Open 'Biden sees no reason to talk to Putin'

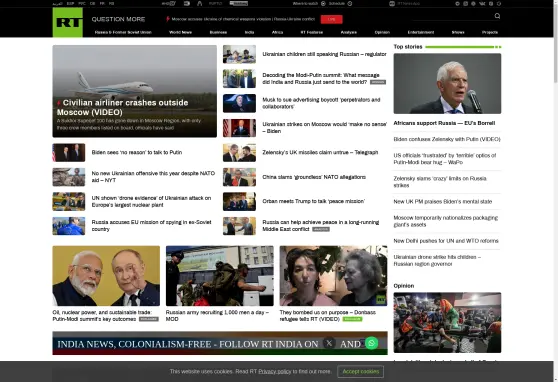coord(137,152)
